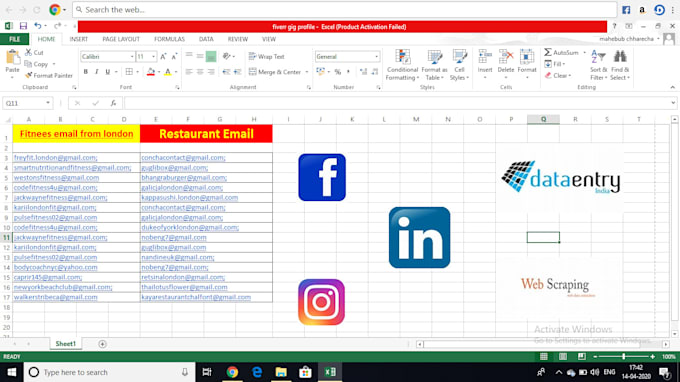
Task: Toggle Wrap Text
Action: [x=266, y=57]
